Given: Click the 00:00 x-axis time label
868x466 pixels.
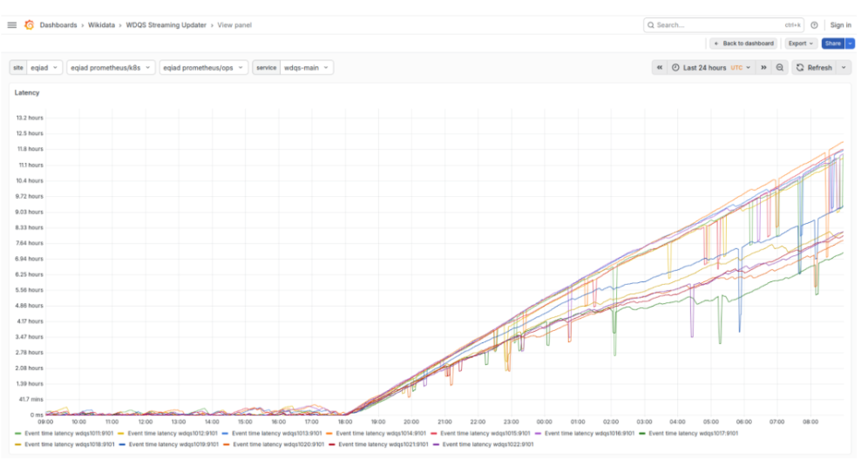Looking at the screenshot, I should click(544, 422).
